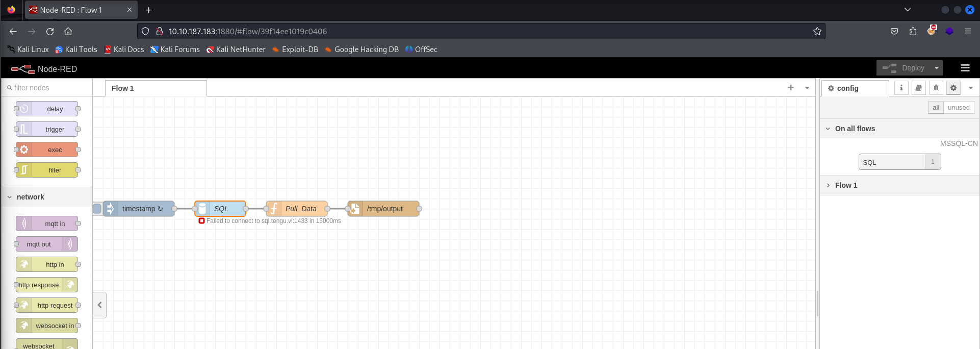Show only unused config nodes
980x349 pixels.
pos(959,108)
